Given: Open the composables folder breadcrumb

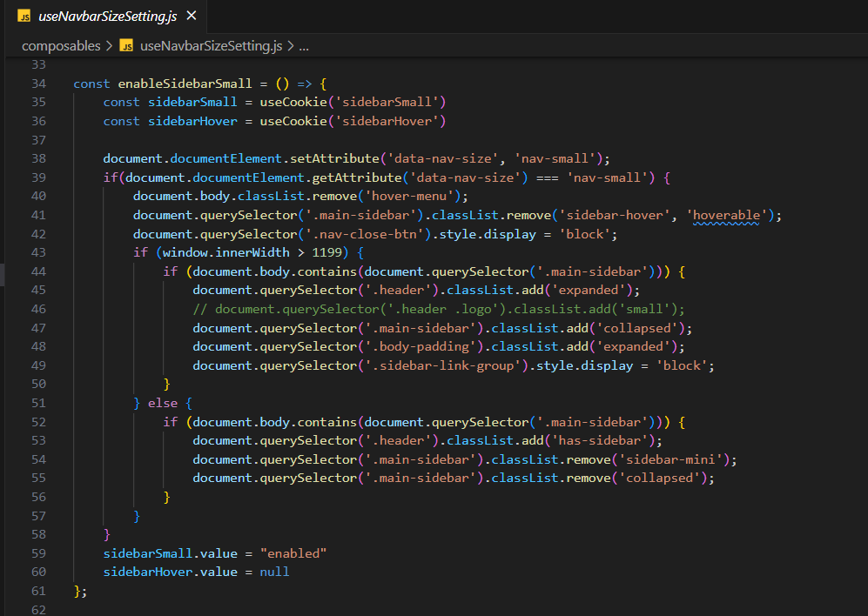Looking at the screenshot, I should coord(61,46).
